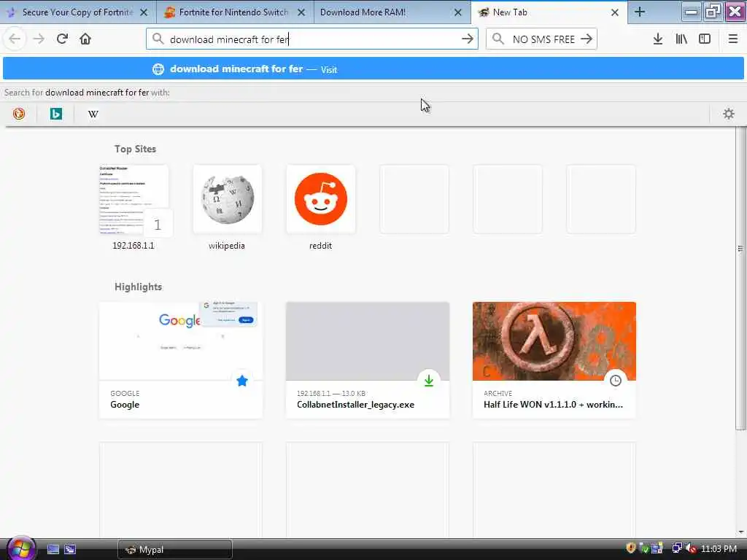Search with DuckDuckGo icon
747x560 pixels.
pyautogui.click(x=18, y=113)
